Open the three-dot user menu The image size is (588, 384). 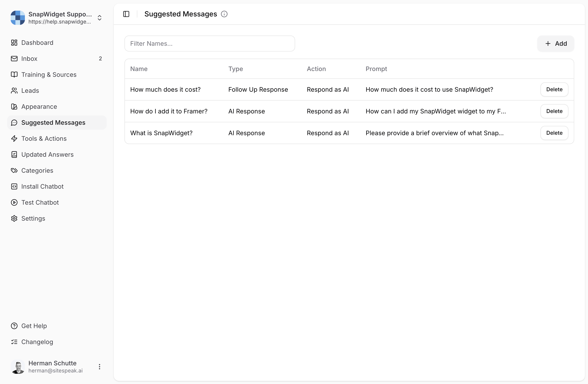(x=99, y=367)
